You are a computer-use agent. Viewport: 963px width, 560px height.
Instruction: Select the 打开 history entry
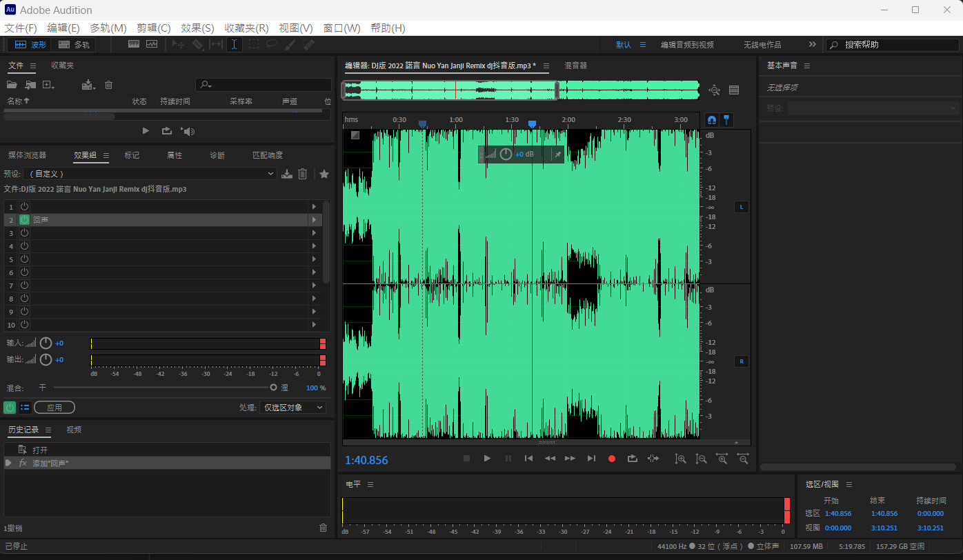(167, 450)
